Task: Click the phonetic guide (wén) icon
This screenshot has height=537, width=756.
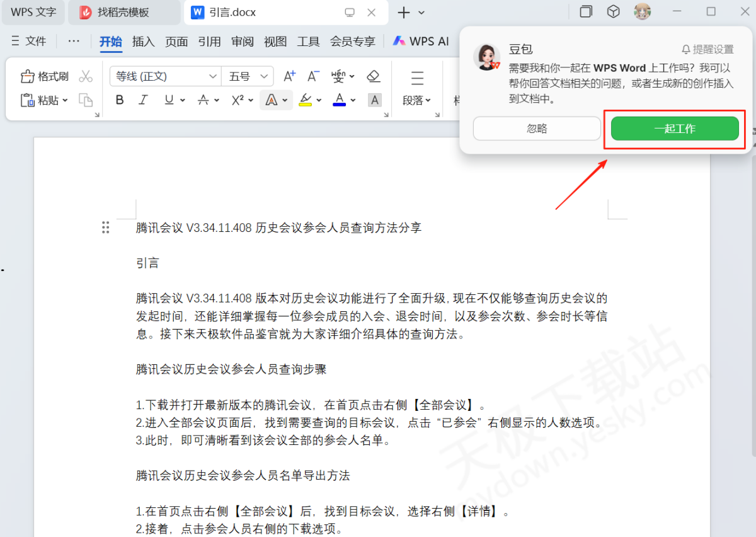Action: click(x=338, y=76)
